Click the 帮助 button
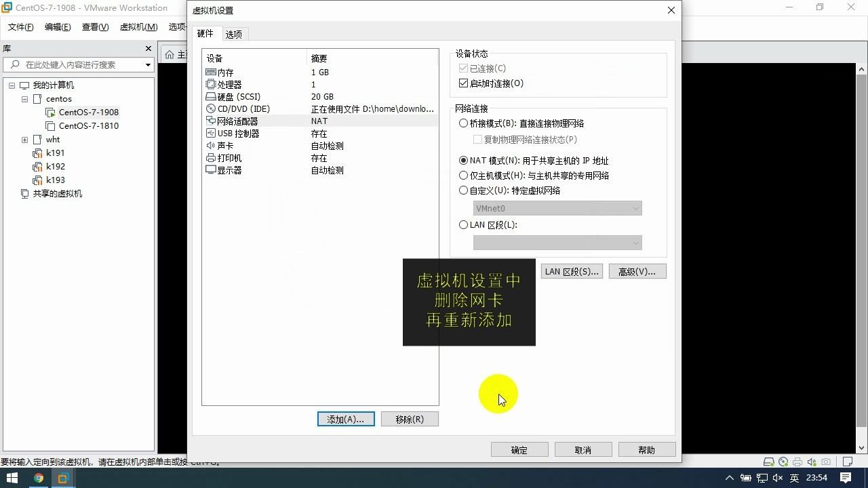This screenshot has height=488, width=868. (647, 450)
